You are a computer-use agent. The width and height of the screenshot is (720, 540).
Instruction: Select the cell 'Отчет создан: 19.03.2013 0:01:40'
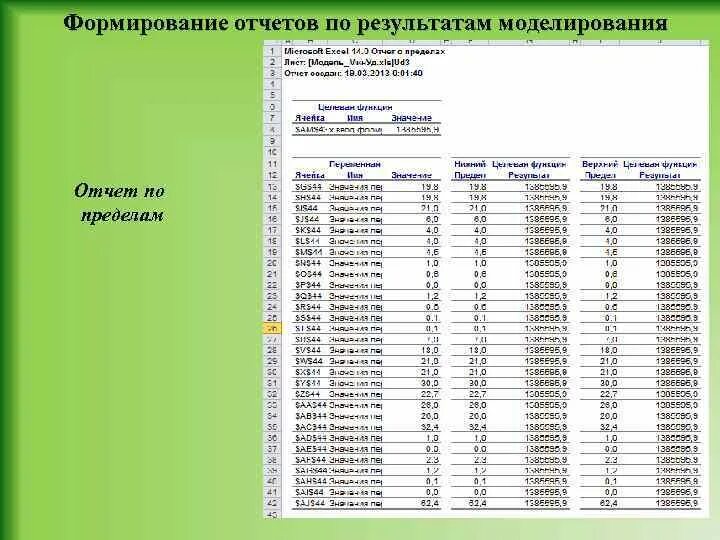[353, 73]
